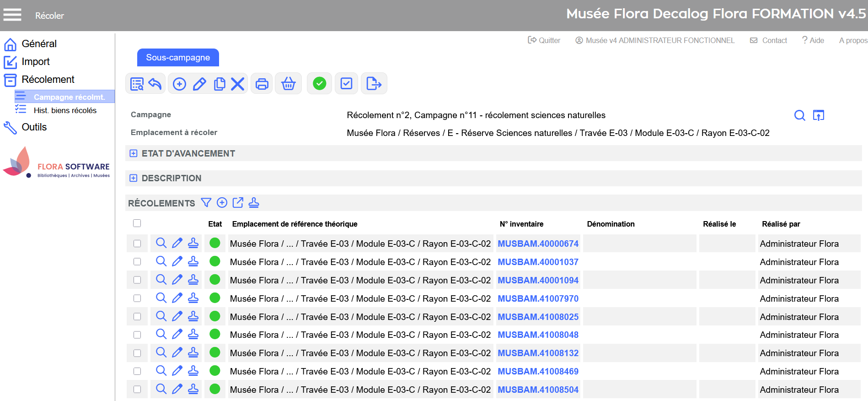
Task: Expand the DESCRIPTION section
Action: click(134, 178)
